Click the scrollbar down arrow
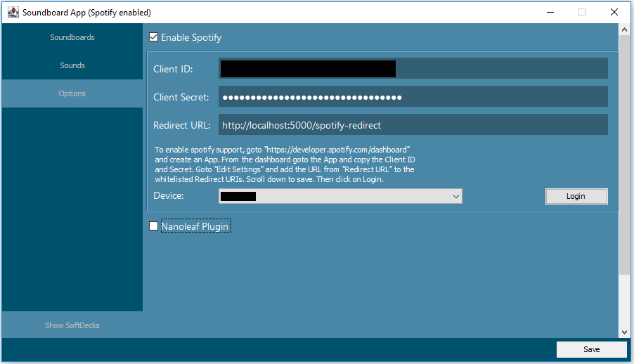Viewport: 634px width, 364px height. point(624,332)
